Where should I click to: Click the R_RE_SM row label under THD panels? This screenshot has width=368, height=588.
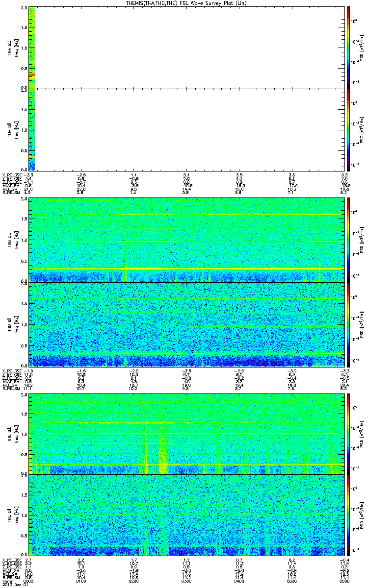[10, 389]
